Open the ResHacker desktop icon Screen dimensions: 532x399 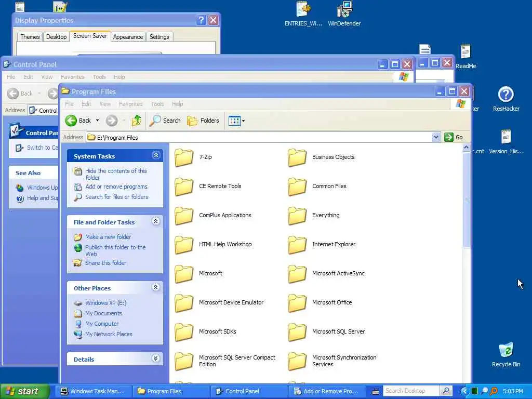(x=506, y=99)
